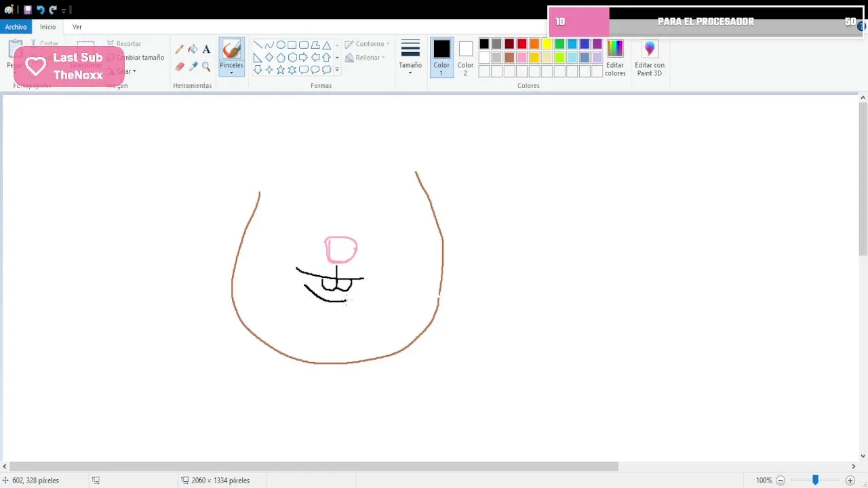Image resolution: width=868 pixels, height=488 pixels.
Task: Choose the Up arrow shape
Action: (x=327, y=58)
